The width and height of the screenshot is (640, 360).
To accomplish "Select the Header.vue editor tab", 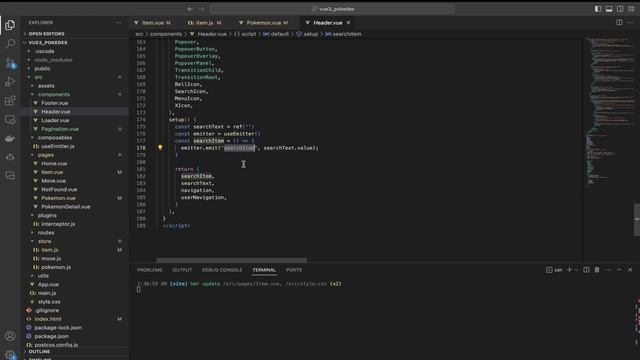I will (327, 22).
